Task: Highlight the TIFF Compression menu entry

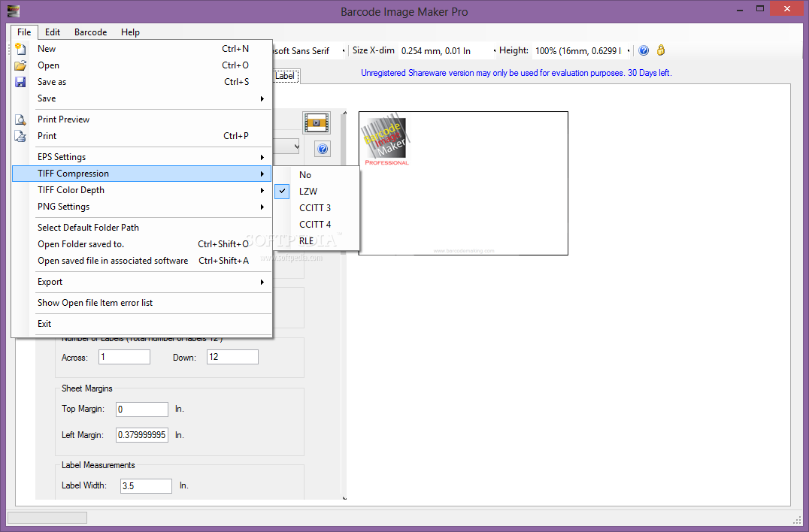Action: (x=142, y=174)
